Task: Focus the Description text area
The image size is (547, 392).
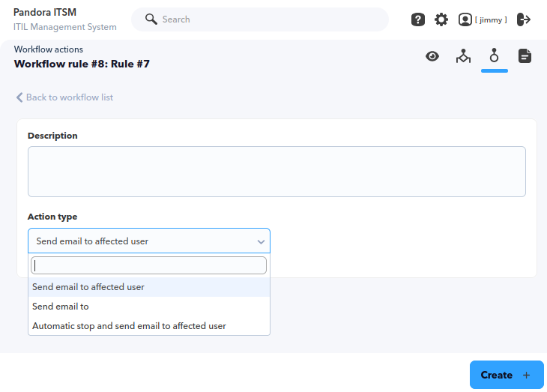Action: coord(276,172)
